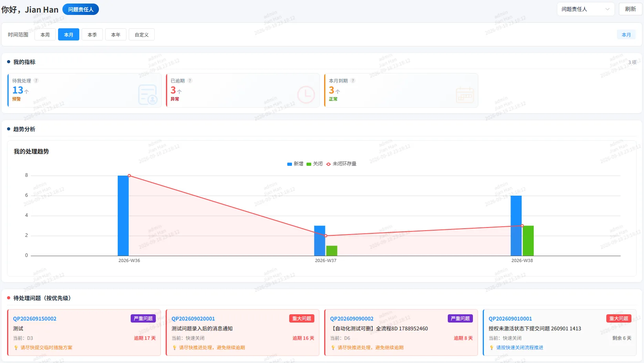The image size is (644, 363).
Task: Click the clock icon in 已逾期 card
Action: click(x=306, y=95)
